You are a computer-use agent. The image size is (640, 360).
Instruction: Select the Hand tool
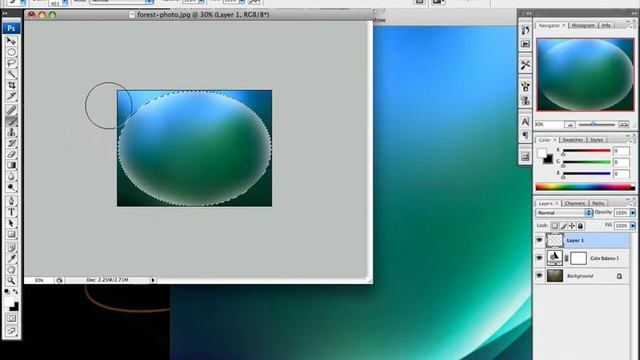point(11,270)
